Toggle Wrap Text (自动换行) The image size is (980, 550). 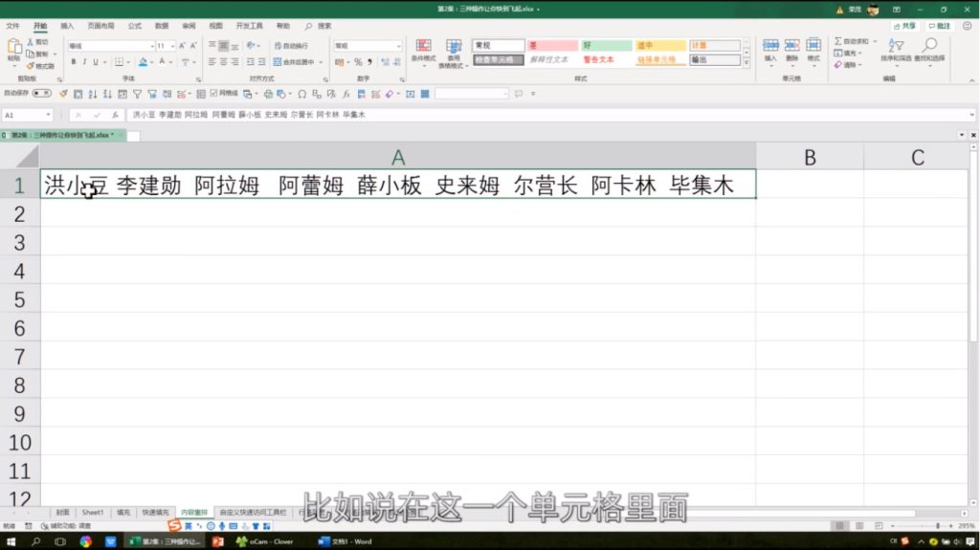(291, 46)
